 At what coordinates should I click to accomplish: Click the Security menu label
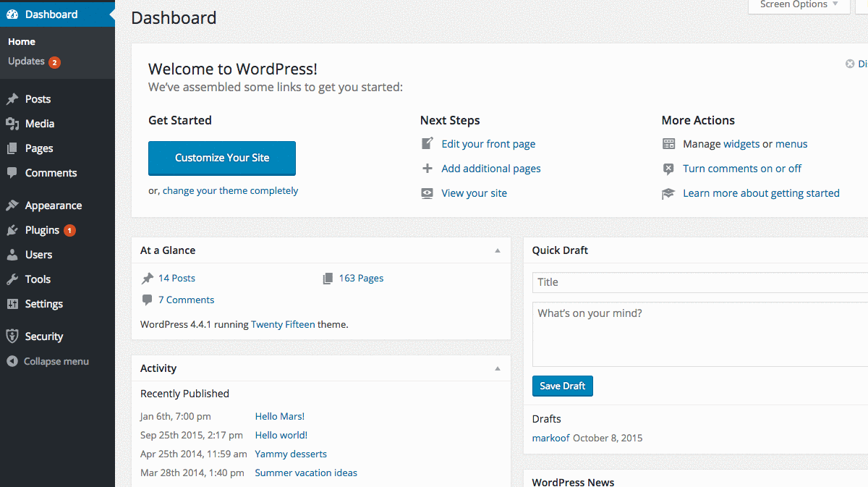click(x=44, y=336)
